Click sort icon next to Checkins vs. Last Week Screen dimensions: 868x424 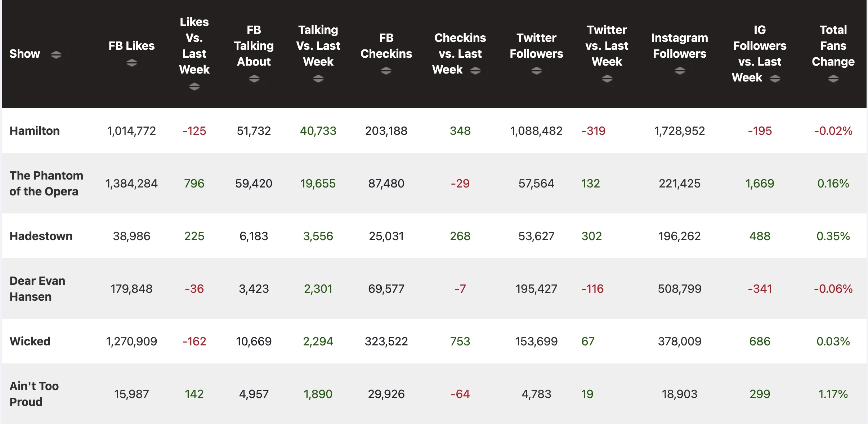pos(475,71)
